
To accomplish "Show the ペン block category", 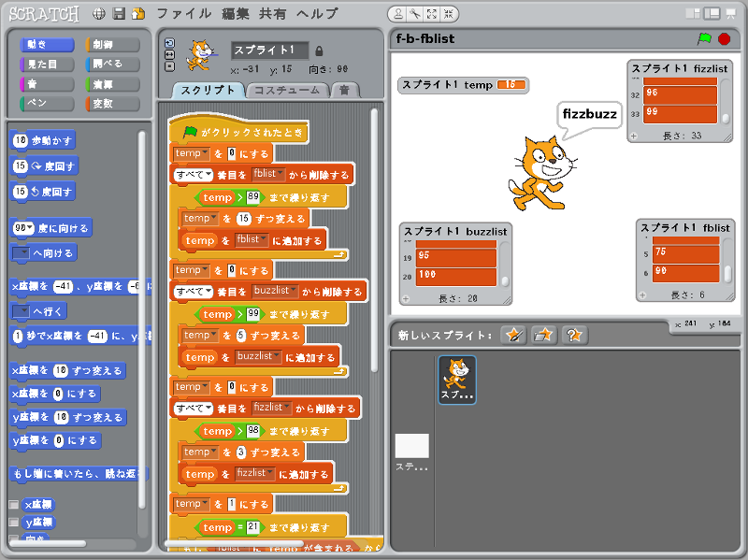I will [x=48, y=104].
